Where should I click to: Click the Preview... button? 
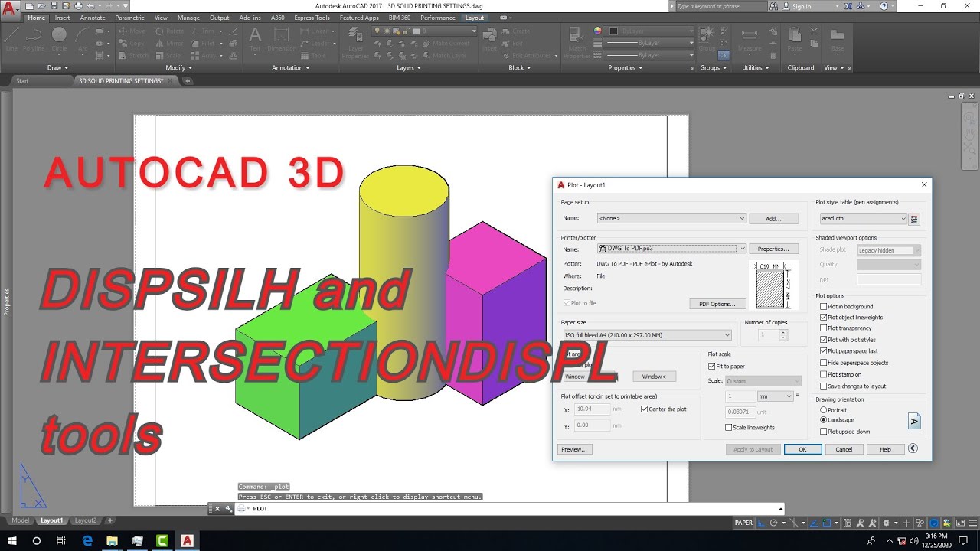pos(574,449)
